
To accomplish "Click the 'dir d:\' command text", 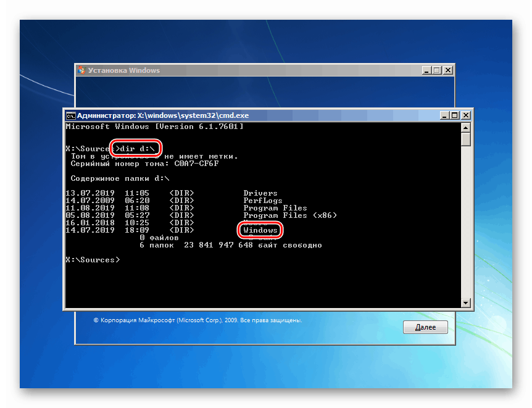I will [x=138, y=149].
